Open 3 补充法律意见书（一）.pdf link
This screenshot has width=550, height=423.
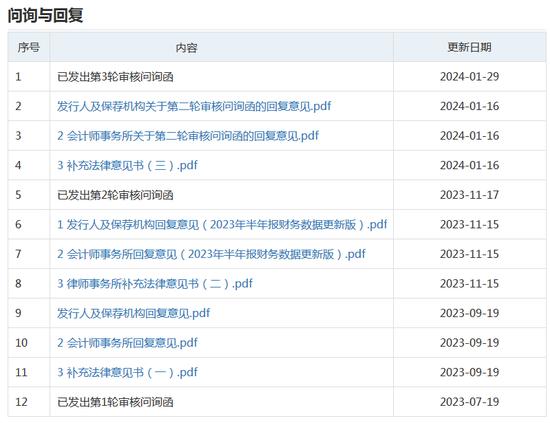(x=127, y=372)
